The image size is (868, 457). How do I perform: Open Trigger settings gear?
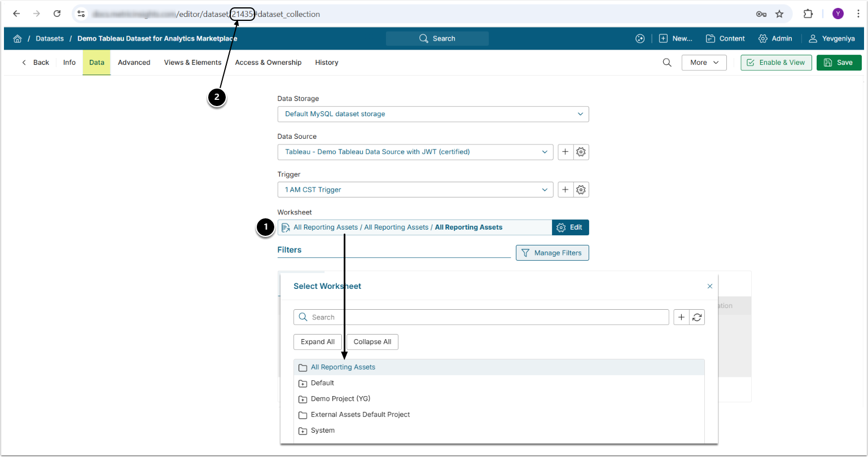pos(581,190)
